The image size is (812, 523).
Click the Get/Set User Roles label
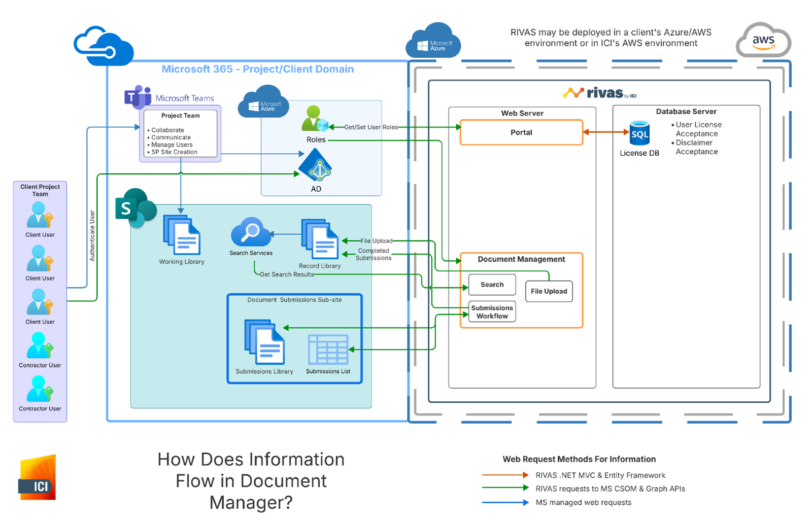click(x=371, y=127)
